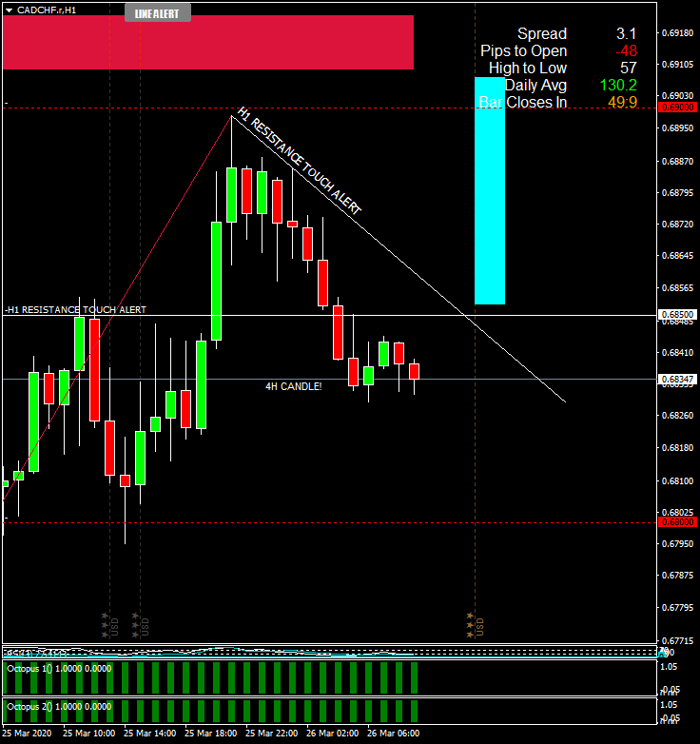Click the Bar Closes In timer value

[x=622, y=102]
